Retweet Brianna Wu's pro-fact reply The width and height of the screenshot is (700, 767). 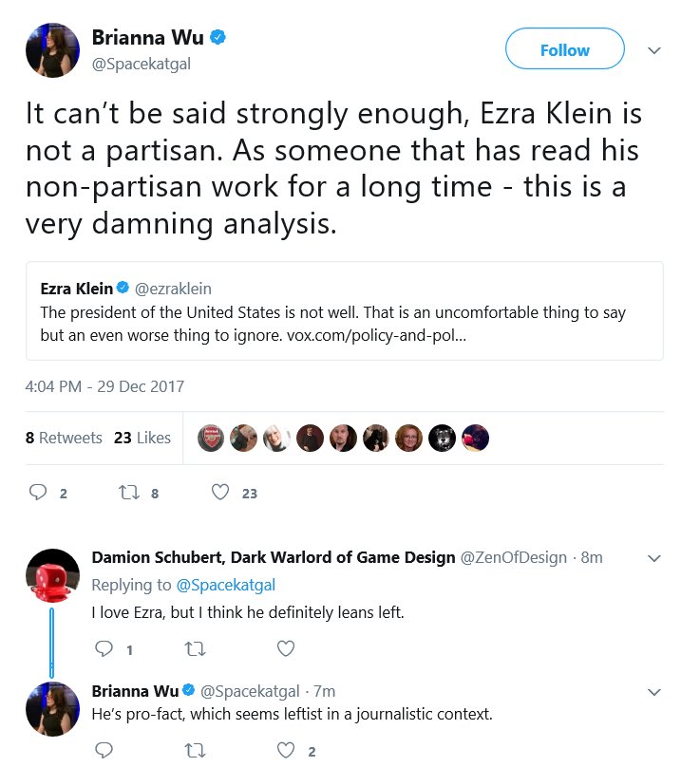pos(195,750)
